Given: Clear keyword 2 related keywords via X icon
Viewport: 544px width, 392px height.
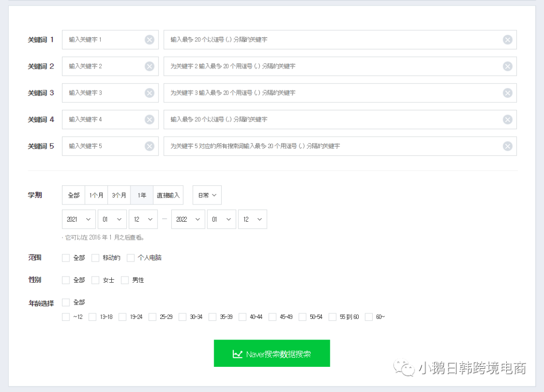Looking at the screenshot, I should (x=507, y=66).
